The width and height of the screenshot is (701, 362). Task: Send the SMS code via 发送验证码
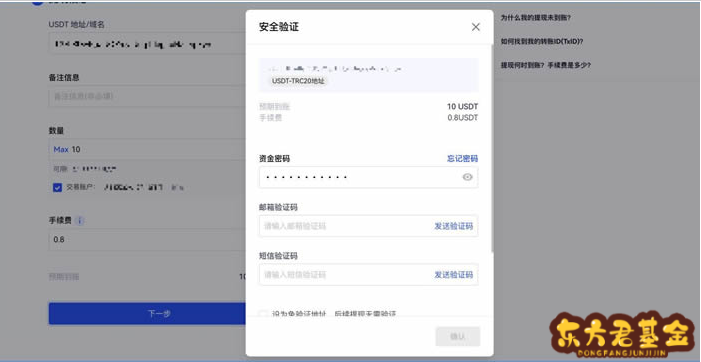(x=453, y=274)
